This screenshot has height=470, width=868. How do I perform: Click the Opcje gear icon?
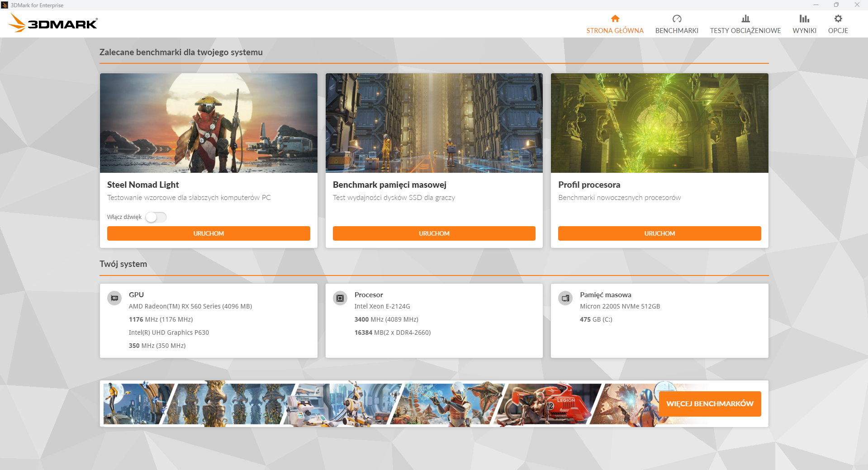[838, 19]
